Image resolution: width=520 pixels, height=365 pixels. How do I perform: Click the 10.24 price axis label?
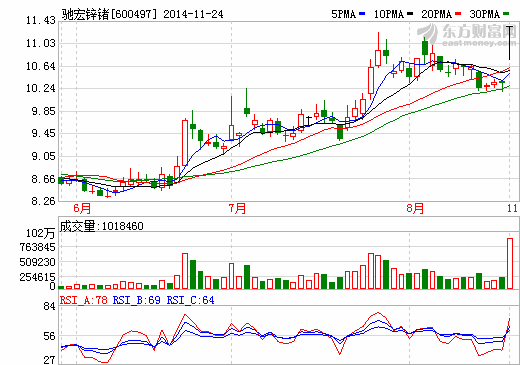tap(41, 88)
